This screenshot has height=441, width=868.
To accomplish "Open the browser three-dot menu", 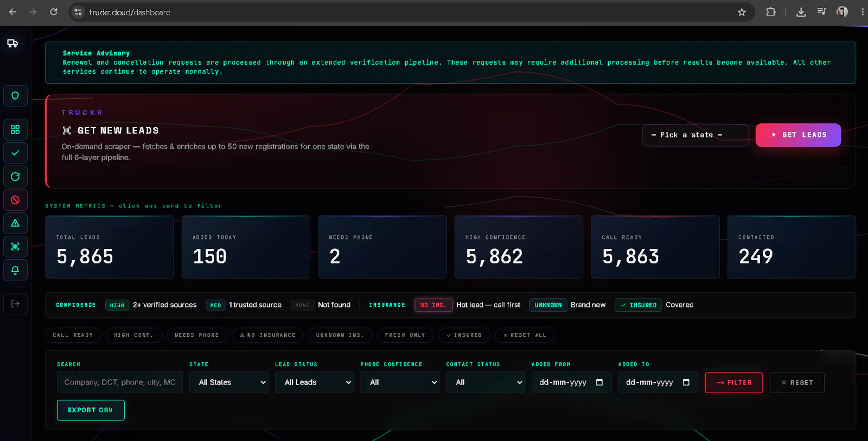I will [x=862, y=12].
